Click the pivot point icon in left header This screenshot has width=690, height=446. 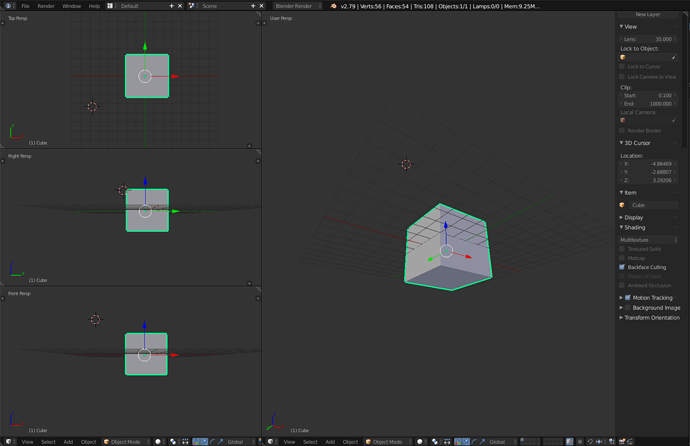coord(173,441)
